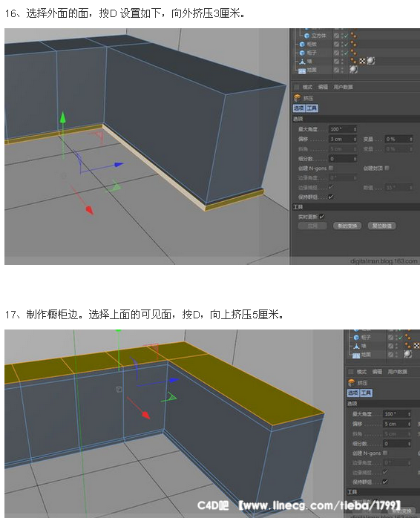Toggle the green checkmark on lower 柜子 row

pyautogui.click(x=400, y=338)
